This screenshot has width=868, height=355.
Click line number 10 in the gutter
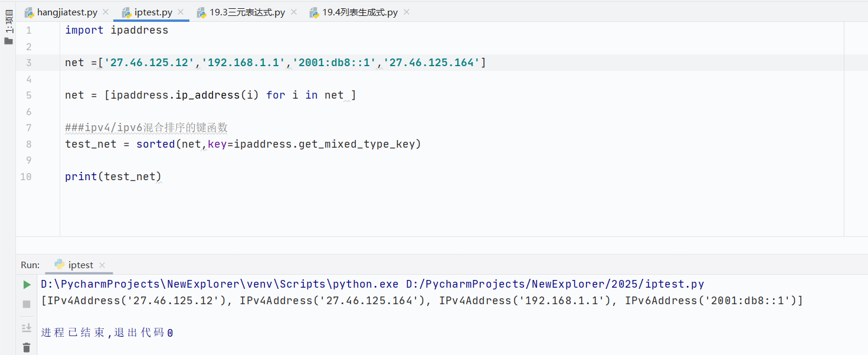pos(26,177)
